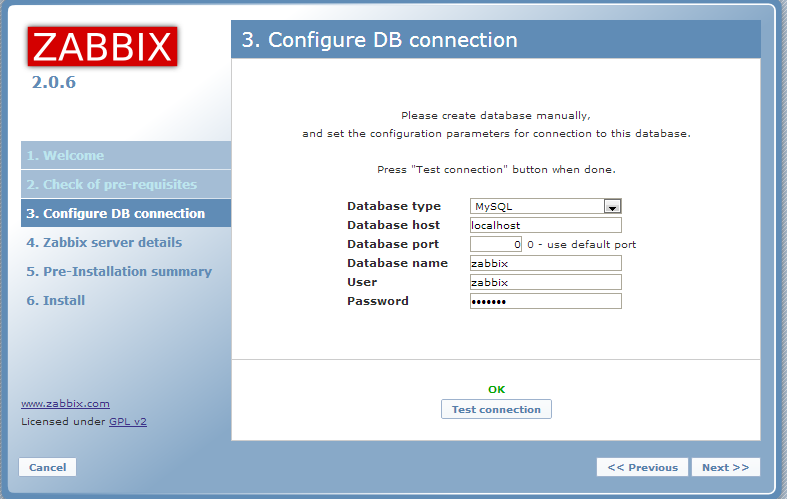Click the Database name label
The width and height of the screenshot is (787, 499).
coord(398,263)
